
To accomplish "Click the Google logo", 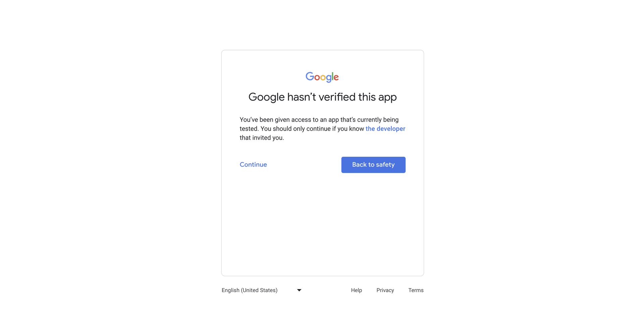I will [322, 77].
